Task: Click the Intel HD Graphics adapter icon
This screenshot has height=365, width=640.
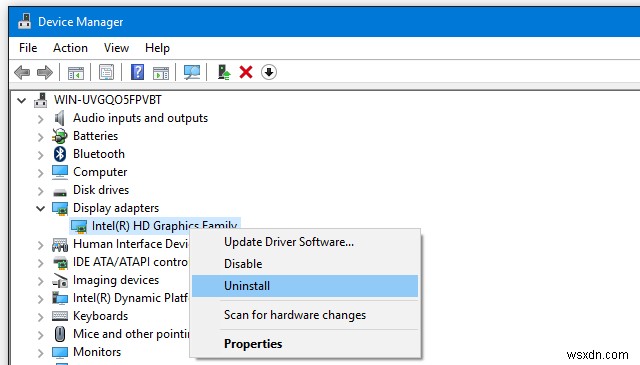Action: (79, 226)
